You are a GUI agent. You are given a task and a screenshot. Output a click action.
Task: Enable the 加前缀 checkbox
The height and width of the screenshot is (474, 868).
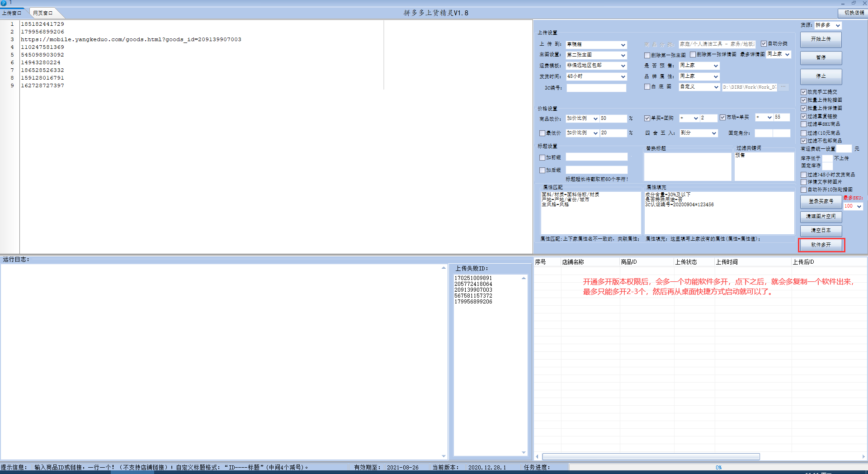click(x=542, y=158)
